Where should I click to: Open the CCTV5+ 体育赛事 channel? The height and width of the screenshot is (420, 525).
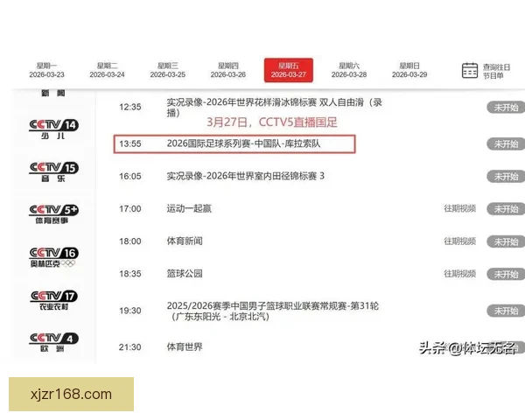click(54, 214)
